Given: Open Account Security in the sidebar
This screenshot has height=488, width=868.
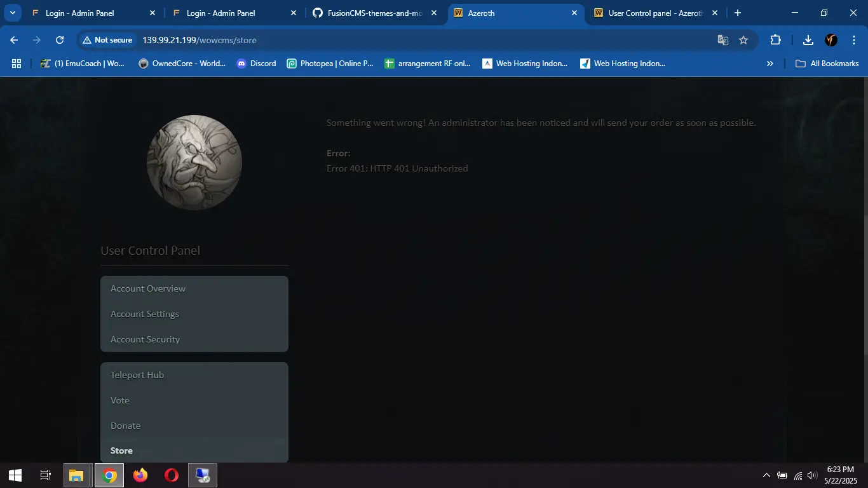Looking at the screenshot, I should 194,339.
